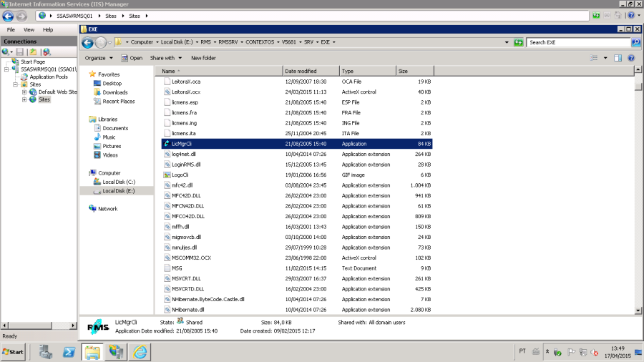
Task: Sort by the Size column header
Action: click(x=415, y=71)
